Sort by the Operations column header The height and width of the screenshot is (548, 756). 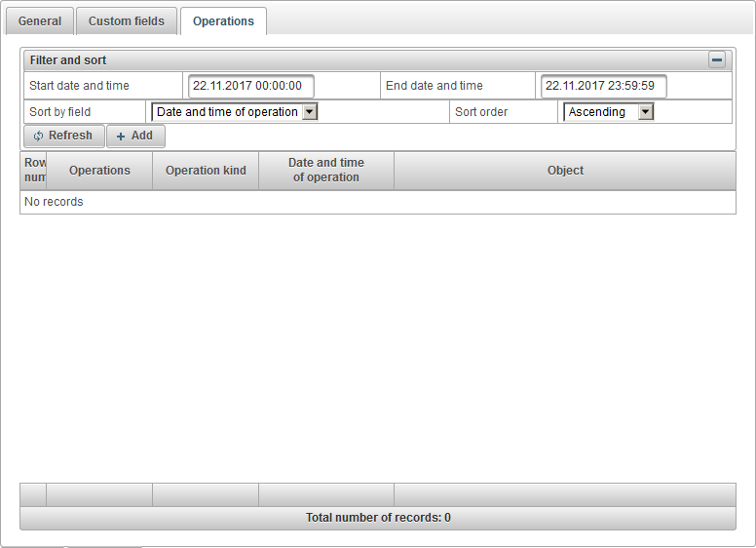click(x=99, y=171)
